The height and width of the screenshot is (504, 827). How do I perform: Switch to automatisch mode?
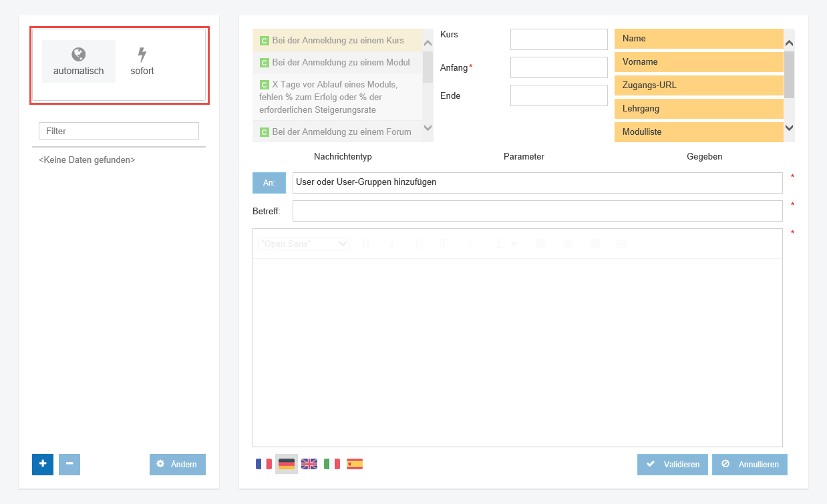(79, 61)
